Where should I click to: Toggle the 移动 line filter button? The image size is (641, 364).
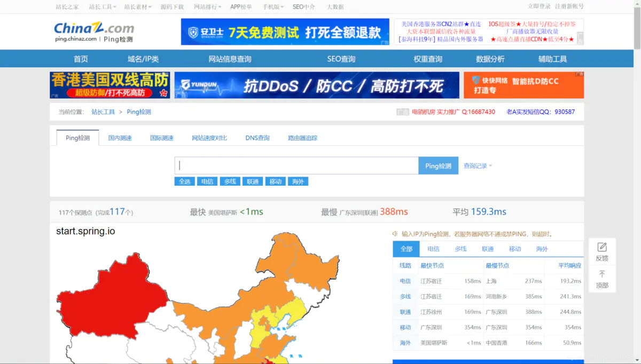(x=276, y=181)
